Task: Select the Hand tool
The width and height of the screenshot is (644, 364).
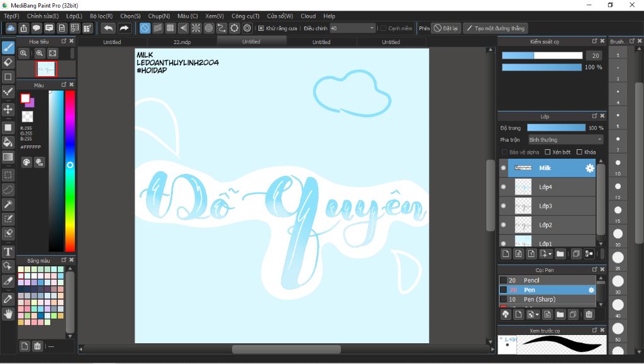Action: 8,314
